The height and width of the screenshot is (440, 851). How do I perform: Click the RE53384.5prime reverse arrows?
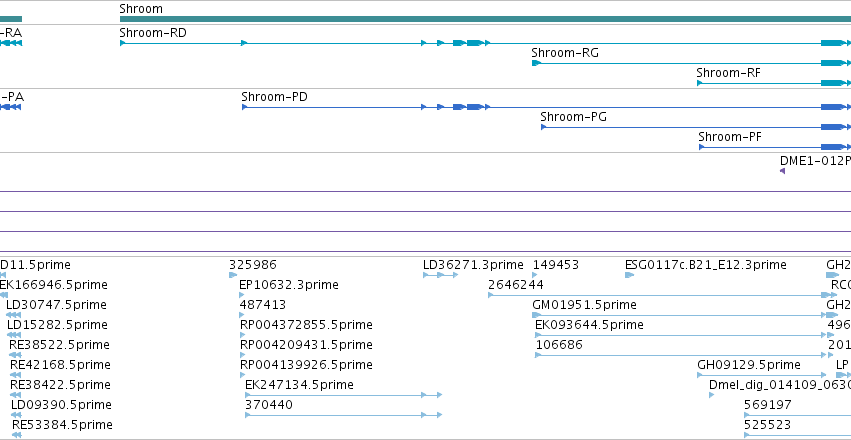point(16,435)
